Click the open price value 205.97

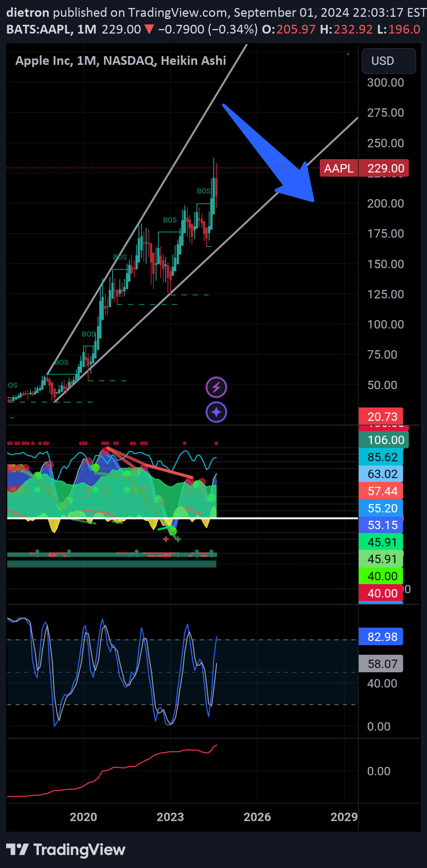pyautogui.click(x=296, y=29)
